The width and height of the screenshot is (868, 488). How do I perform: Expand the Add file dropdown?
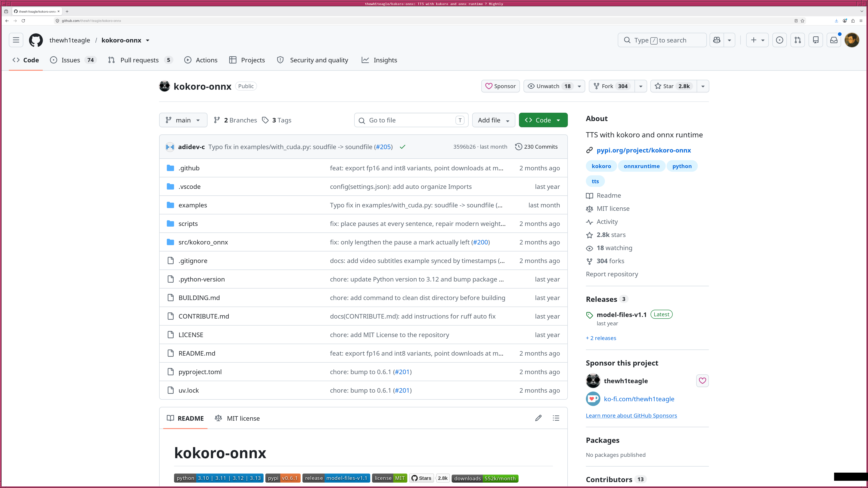point(494,120)
